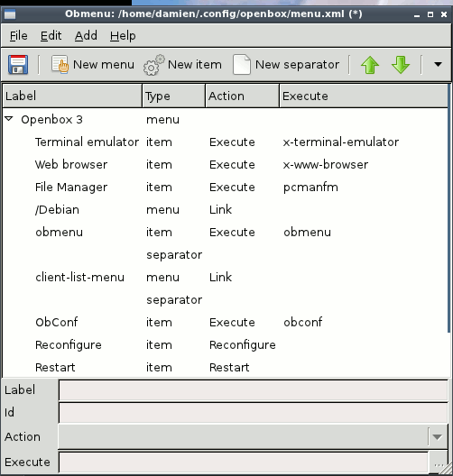Click the Execute input field
The height and width of the screenshot is (476, 453).
pos(244,462)
